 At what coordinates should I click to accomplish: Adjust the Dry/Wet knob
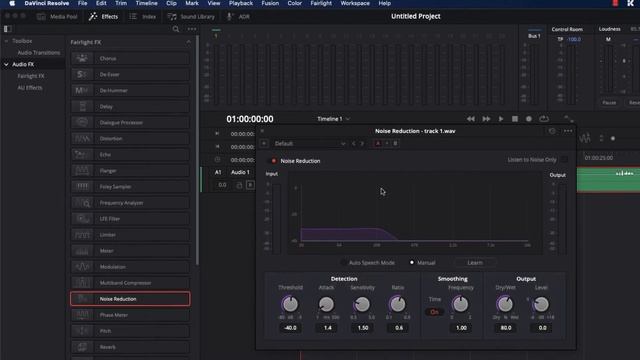point(505,304)
